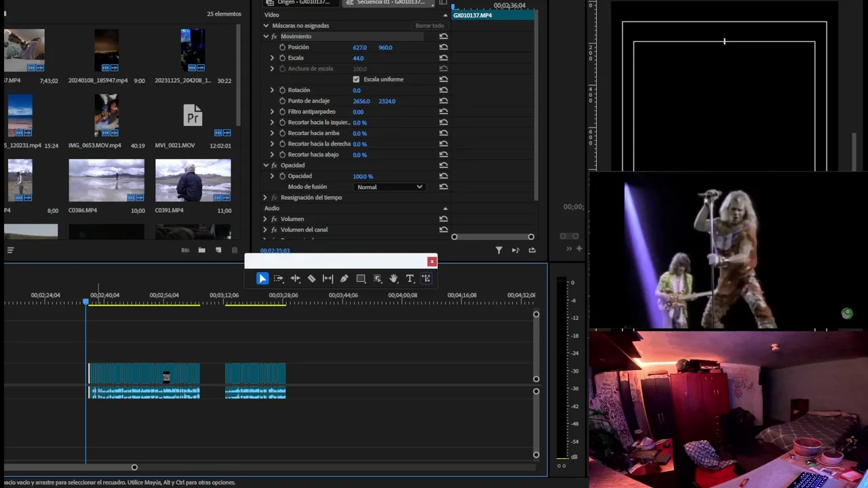Toggle the Escala uniforme checkbox
This screenshot has width=868, height=488.
pos(356,79)
